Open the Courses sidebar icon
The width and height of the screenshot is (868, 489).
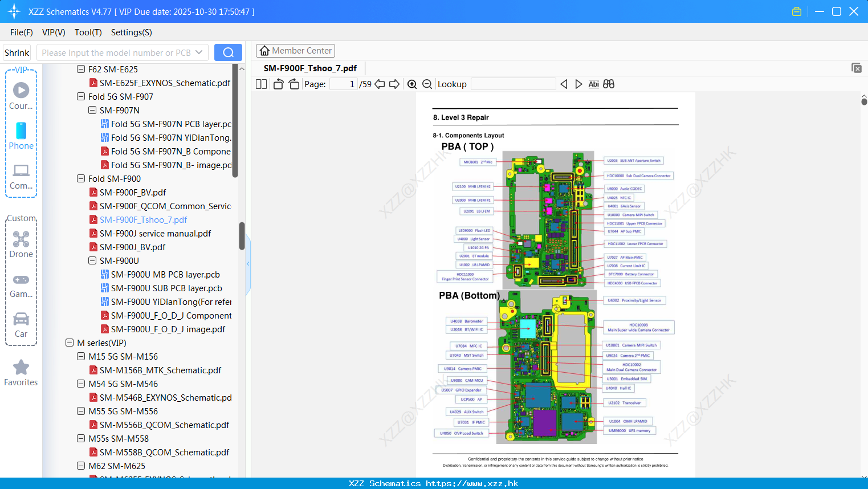click(x=21, y=96)
